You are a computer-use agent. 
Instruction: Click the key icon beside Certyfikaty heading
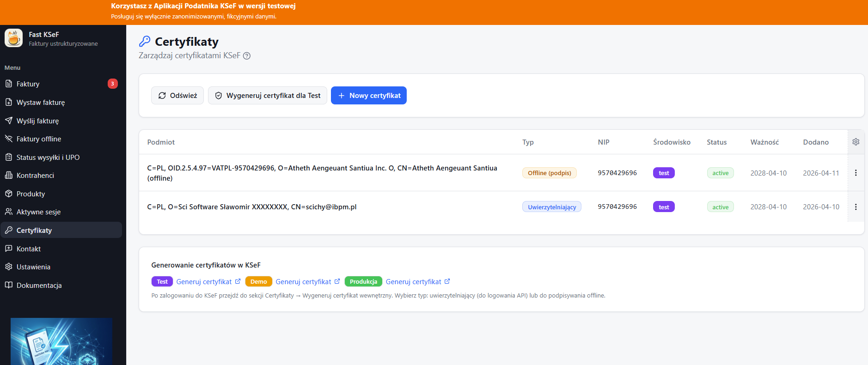coord(145,42)
